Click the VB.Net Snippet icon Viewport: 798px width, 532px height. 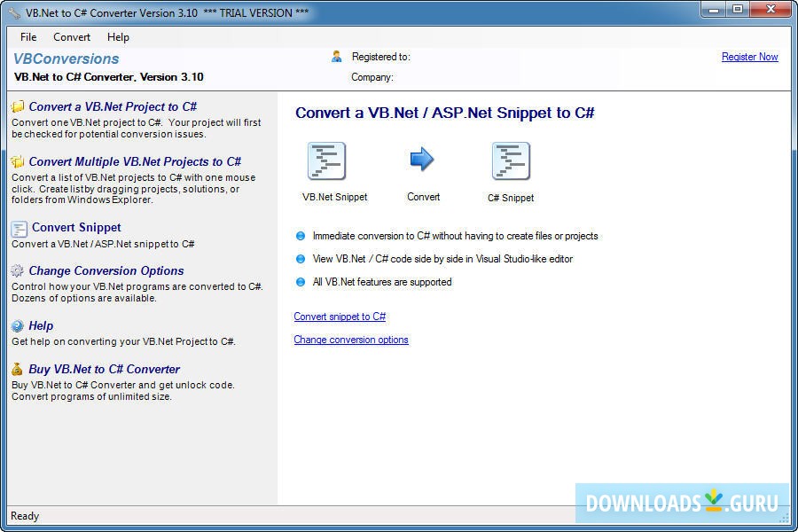[x=326, y=160]
